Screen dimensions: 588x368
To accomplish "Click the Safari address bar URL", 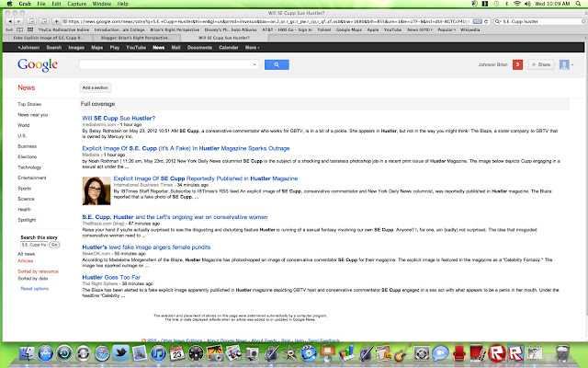I will pyautogui.click(x=268, y=21).
